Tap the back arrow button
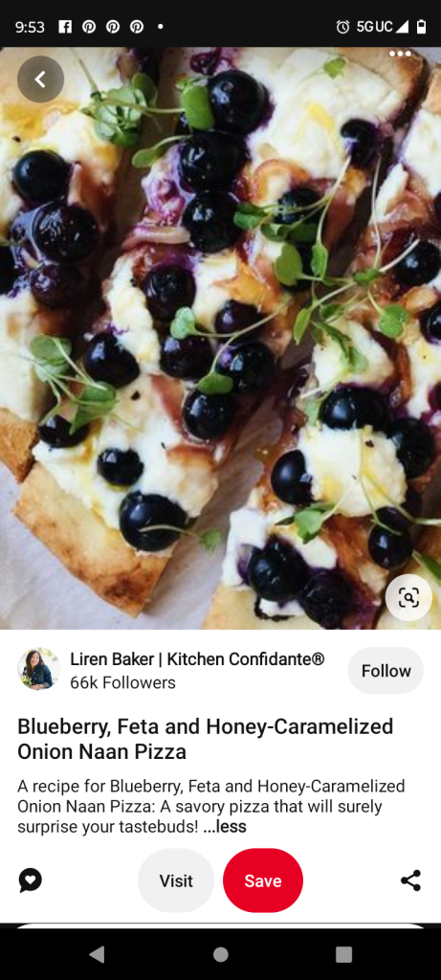Screen dimensions: 441x980 [40, 79]
